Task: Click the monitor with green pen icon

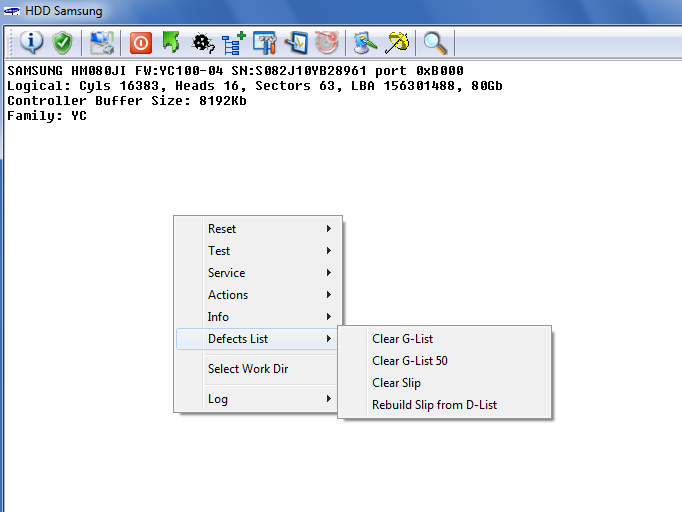Action: pos(365,43)
